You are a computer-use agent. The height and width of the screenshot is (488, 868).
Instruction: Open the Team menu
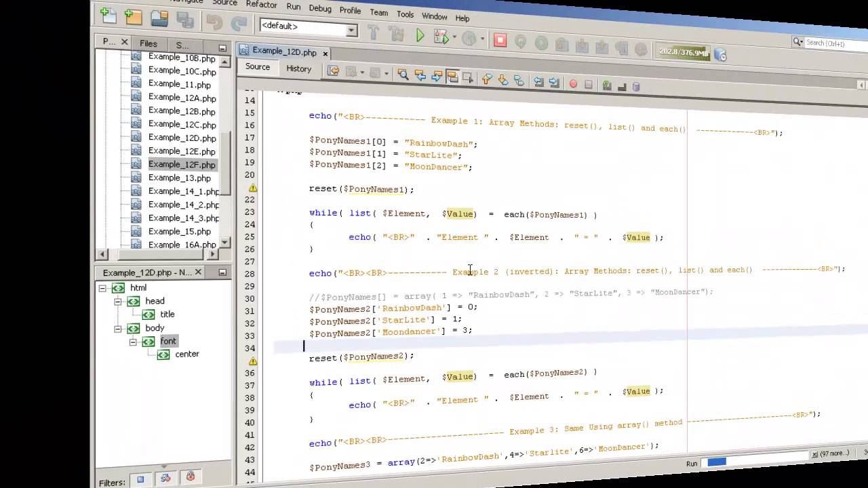click(x=379, y=13)
